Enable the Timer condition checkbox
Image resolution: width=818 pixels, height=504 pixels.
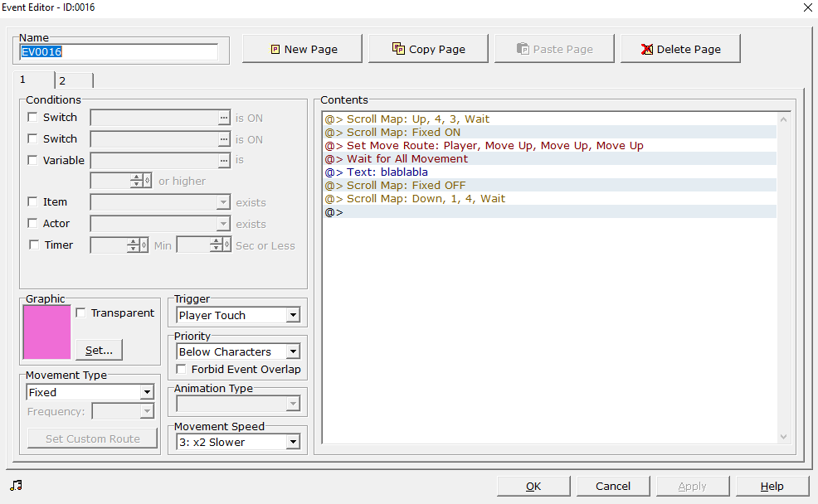pyautogui.click(x=34, y=245)
